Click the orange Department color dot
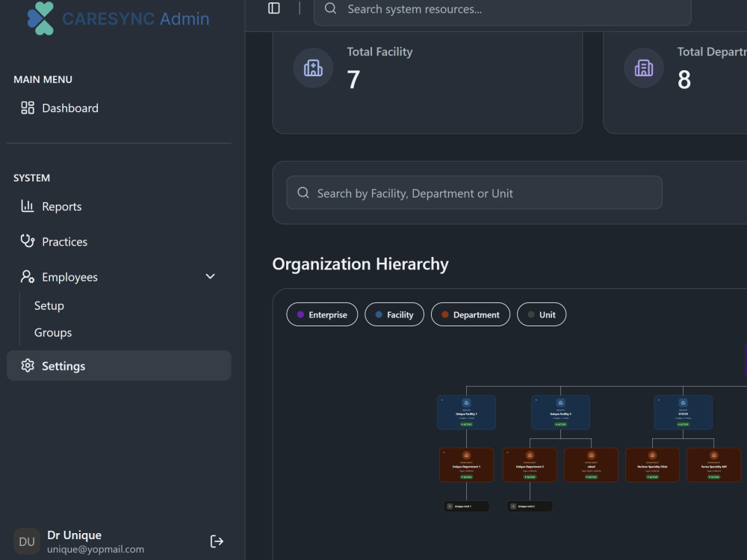Image resolution: width=747 pixels, height=560 pixels. click(445, 314)
